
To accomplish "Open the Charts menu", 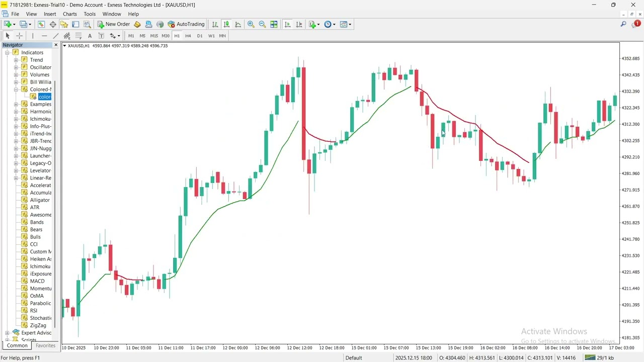I will point(70,14).
